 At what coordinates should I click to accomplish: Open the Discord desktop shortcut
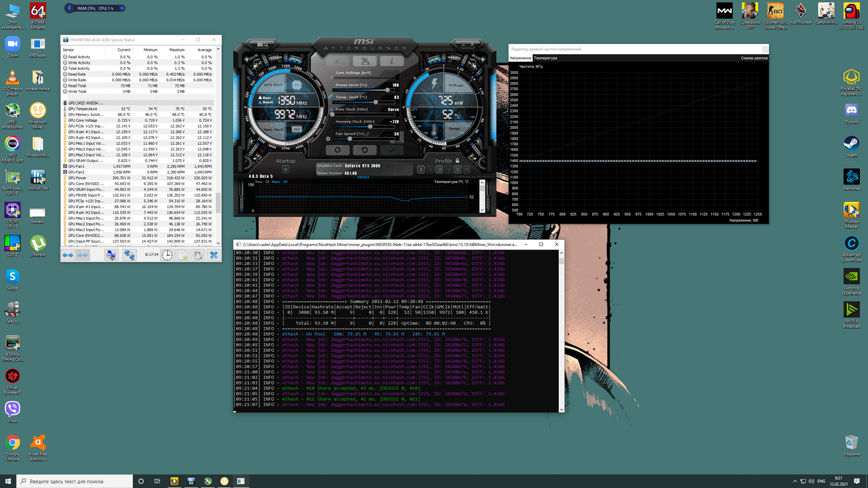(x=851, y=113)
